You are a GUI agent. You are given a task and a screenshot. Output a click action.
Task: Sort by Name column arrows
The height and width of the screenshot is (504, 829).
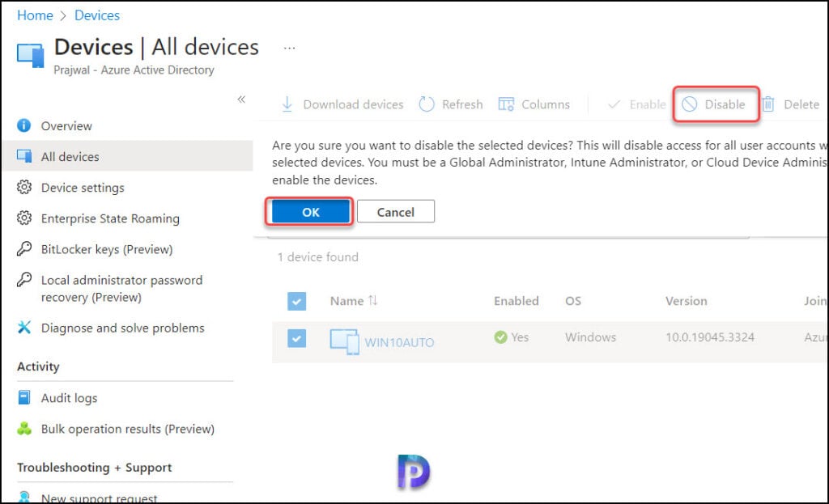372,301
